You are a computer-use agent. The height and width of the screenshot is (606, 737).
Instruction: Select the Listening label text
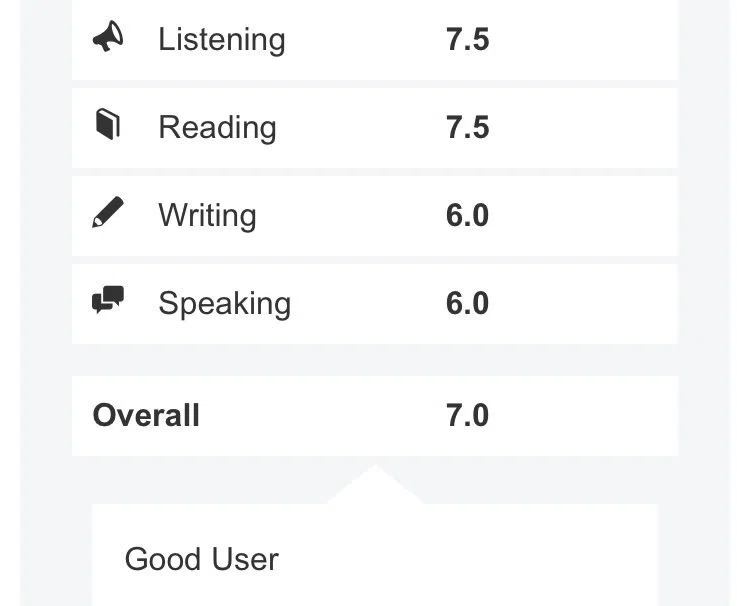click(222, 39)
